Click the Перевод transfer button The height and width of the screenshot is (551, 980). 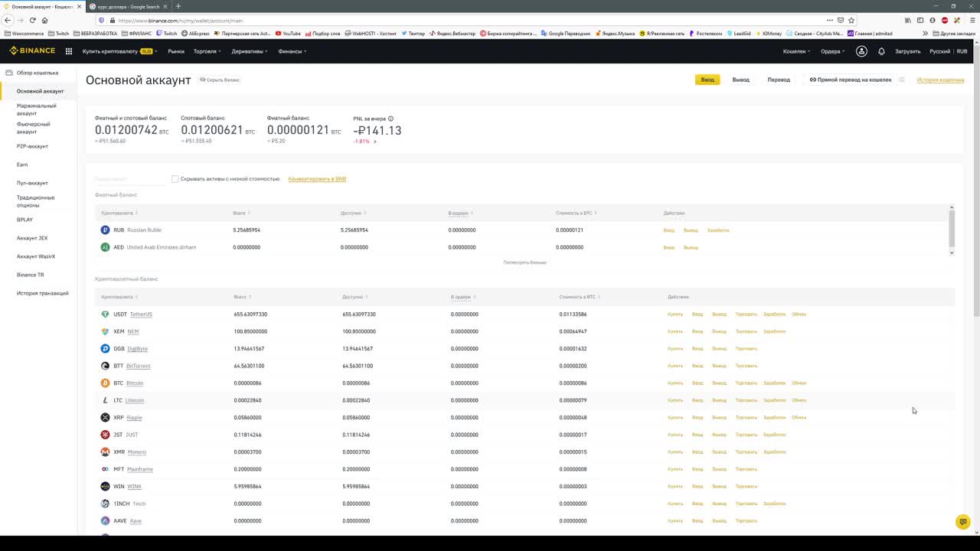pyautogui.click(x=779, y=80)
